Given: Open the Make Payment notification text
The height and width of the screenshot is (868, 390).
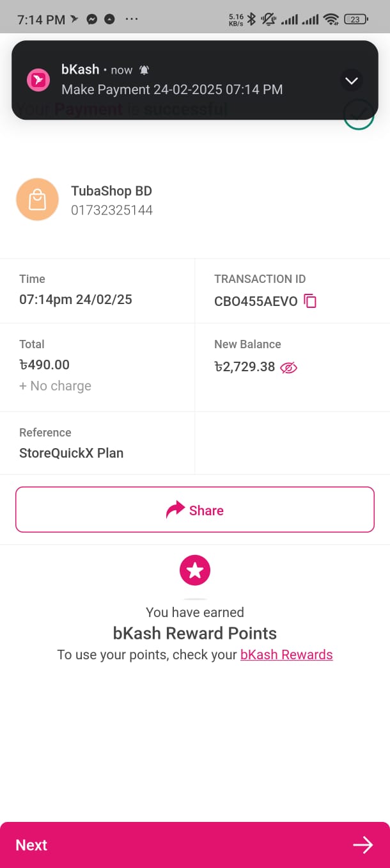Looking at the screenshot, I should pos(172,90).
